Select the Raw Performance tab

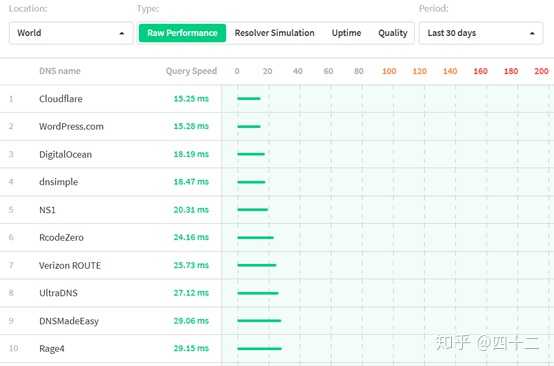[x=182, y=33]
